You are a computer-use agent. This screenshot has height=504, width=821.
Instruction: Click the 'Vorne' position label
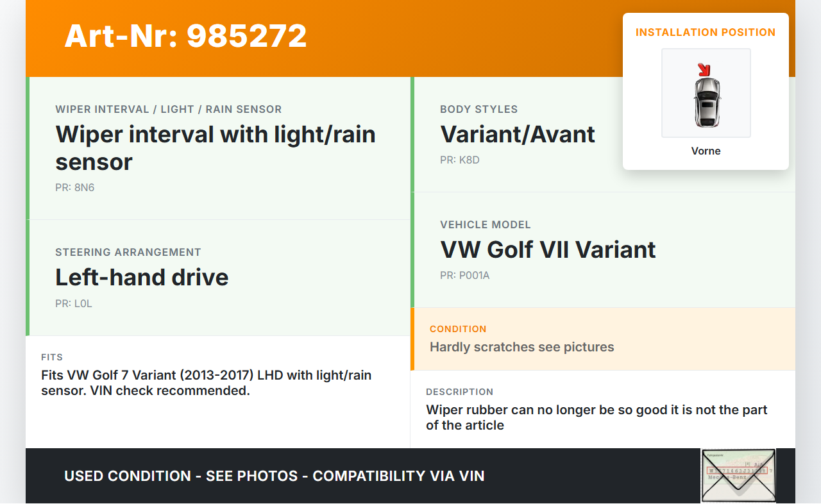(x=706, y=151)
